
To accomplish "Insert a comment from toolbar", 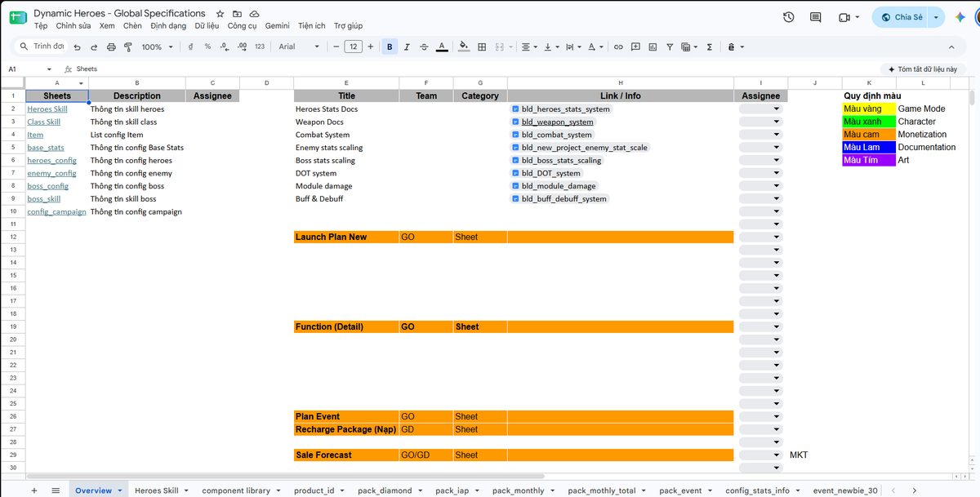I will tap(635, 47).
